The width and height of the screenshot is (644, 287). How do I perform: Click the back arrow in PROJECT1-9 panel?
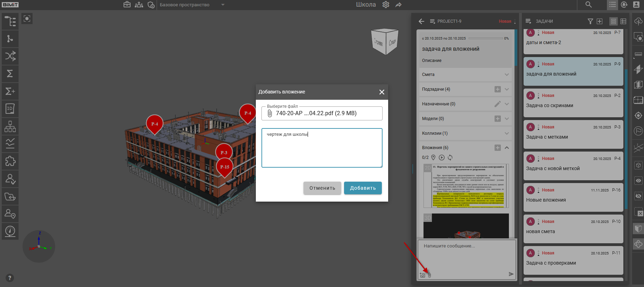click(421, 21)
